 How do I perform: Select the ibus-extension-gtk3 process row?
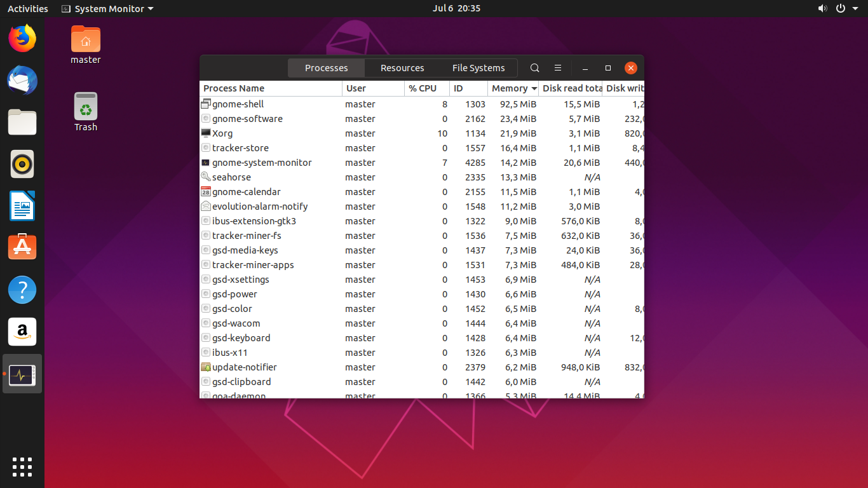click(x=422, y=221)
